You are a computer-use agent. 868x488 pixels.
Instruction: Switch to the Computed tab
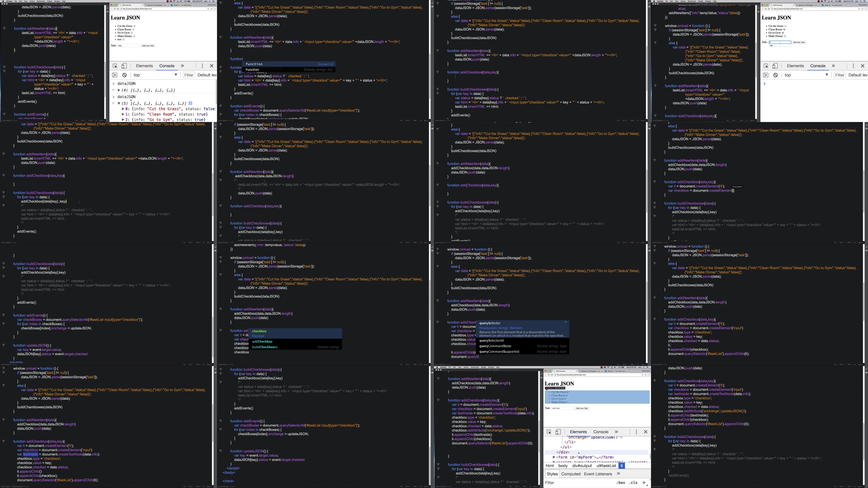[571, 474]
